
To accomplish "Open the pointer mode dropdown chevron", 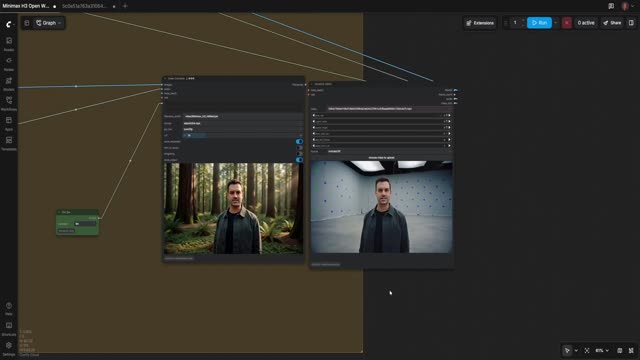I will 576,351.
